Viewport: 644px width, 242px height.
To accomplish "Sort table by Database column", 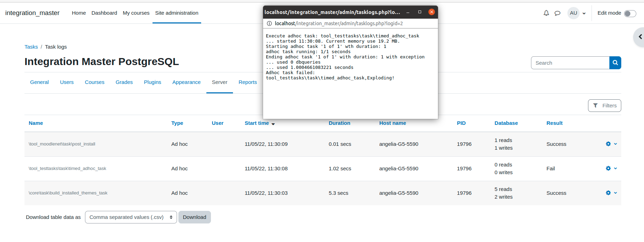I will pyautogui.click(x=506, y=123).
